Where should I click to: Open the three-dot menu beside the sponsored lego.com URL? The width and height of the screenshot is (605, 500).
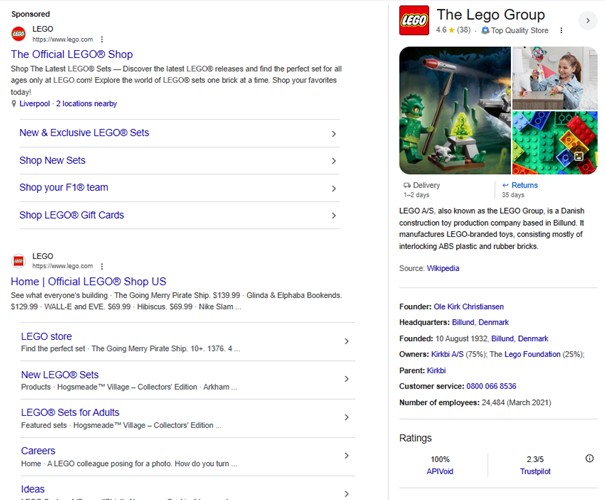pos(102,39)
